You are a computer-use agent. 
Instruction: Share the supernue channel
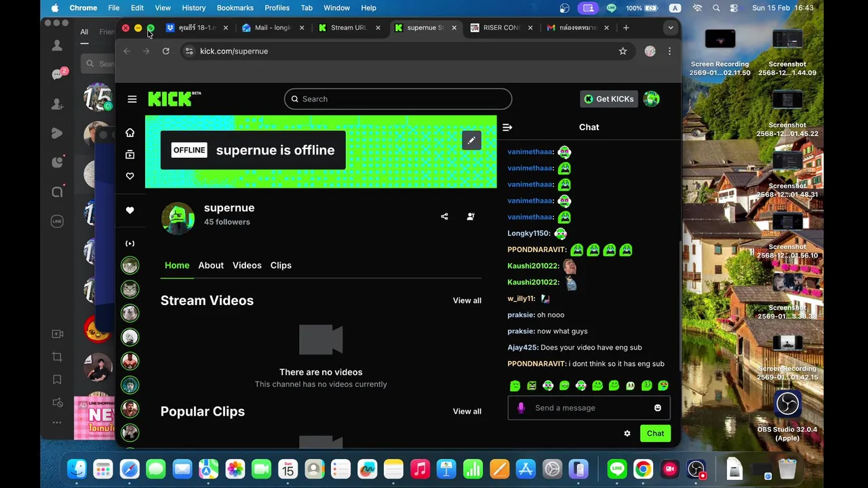tap(444, 217)
